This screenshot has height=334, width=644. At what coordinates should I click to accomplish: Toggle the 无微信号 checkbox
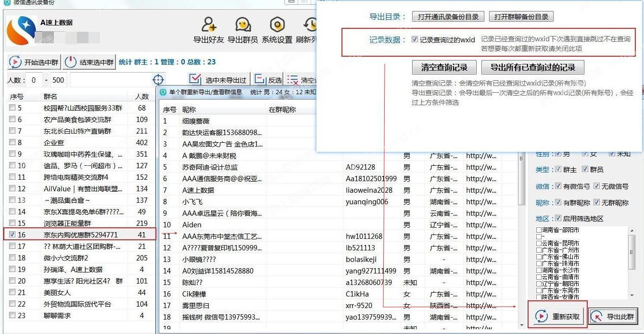point(596,186)
